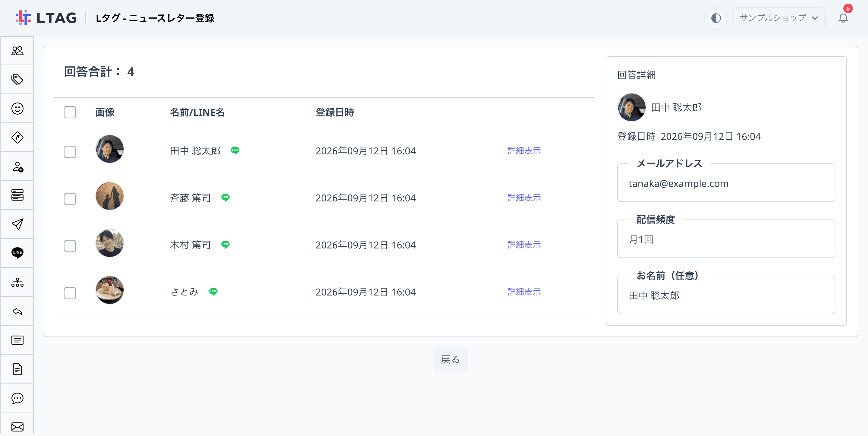Click the green LINE badge next to 田中 聡太郎
Viewport: 868px width, 436px height.
click(x=235, y=150)
